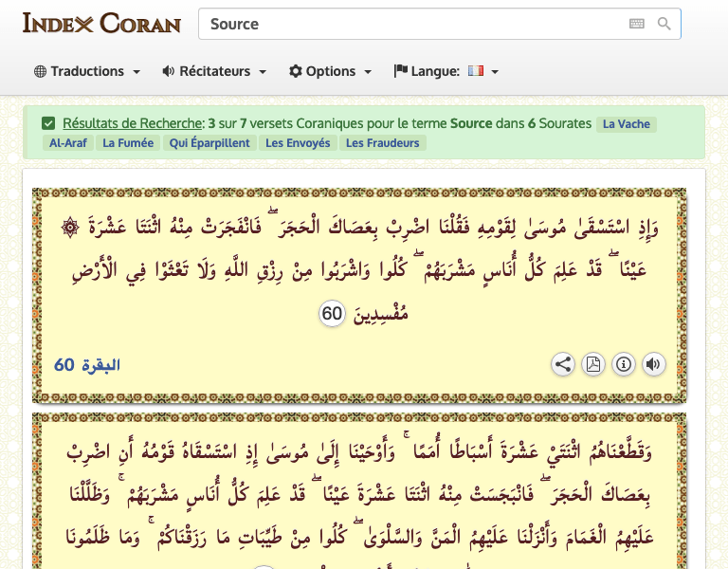Image resolution: width=728 pixels, height=569 pixels.
Task: Click into the Source search field
Action: point(412,24)
